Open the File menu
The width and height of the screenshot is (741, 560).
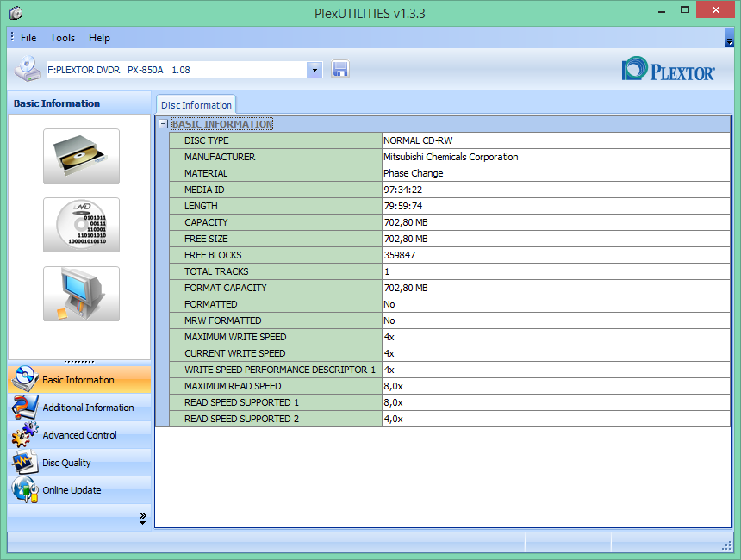(28, 38)
